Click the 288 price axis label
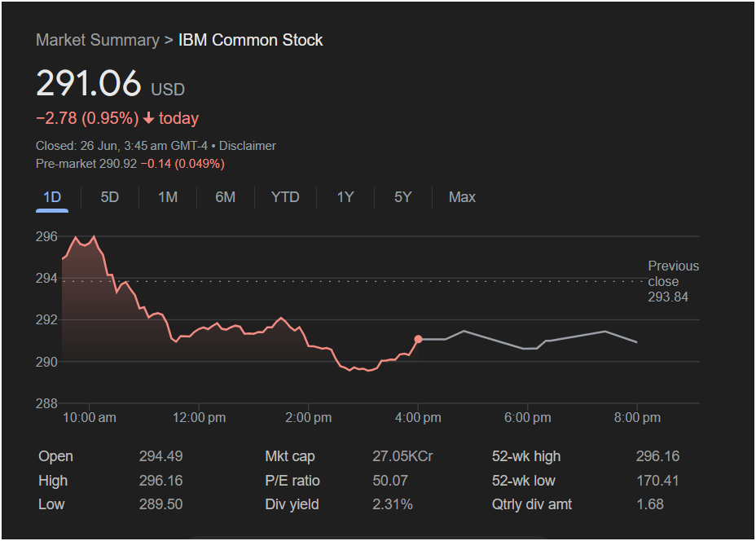 [x=46, y=403]
